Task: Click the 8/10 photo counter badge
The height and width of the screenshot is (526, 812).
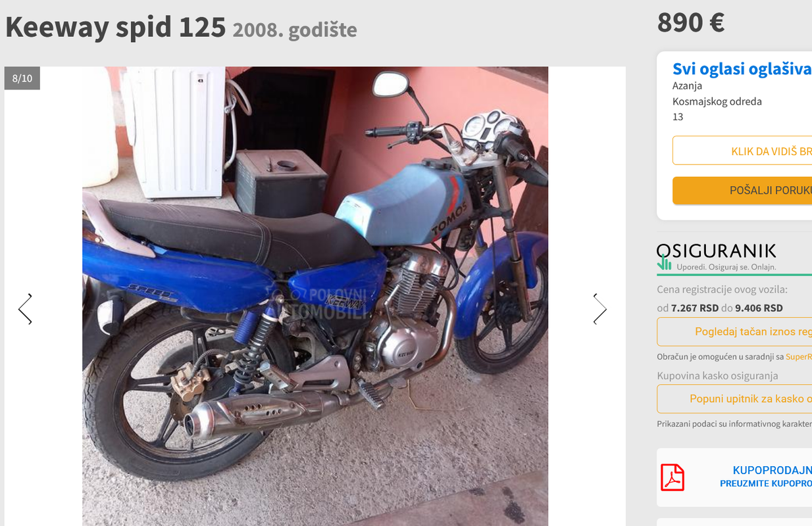Action: tap(22, 78)
